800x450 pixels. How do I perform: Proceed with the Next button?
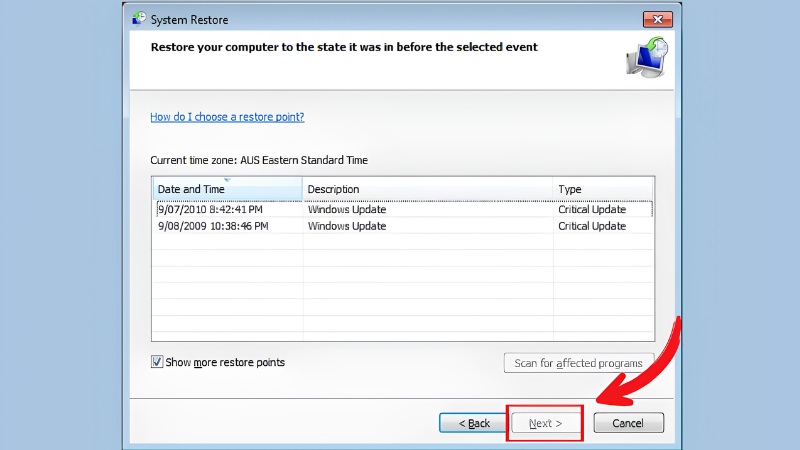(545, 423)
